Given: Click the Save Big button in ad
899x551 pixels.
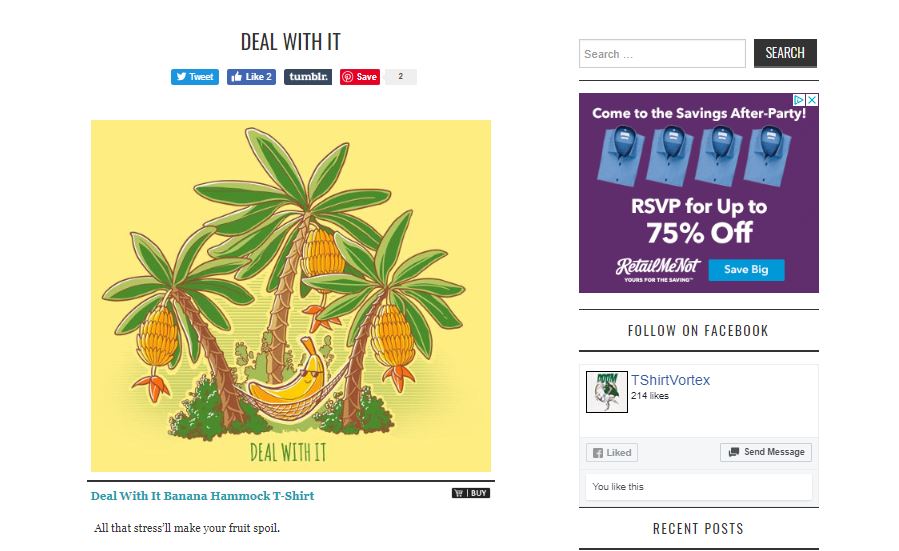Looking at the screenshot, I should pyautogui.click(x=746, y=269).
